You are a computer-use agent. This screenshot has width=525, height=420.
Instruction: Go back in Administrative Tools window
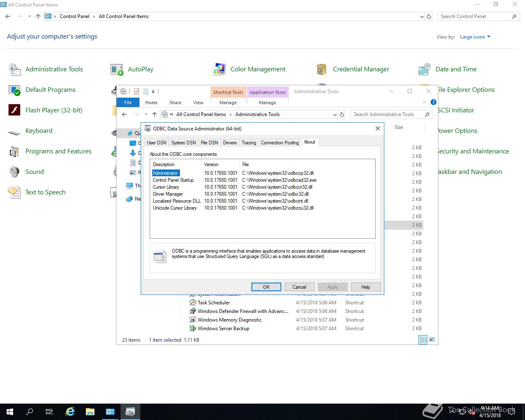coord(125,114)
